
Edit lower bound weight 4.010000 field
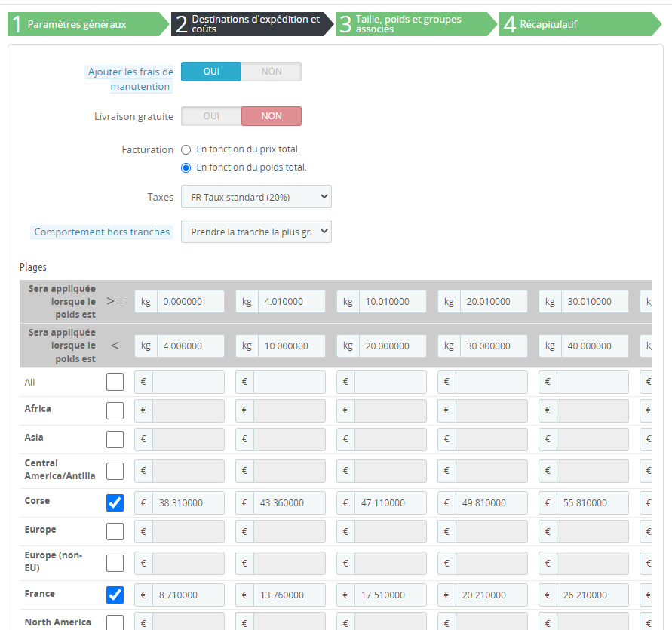tap(291, 302)
